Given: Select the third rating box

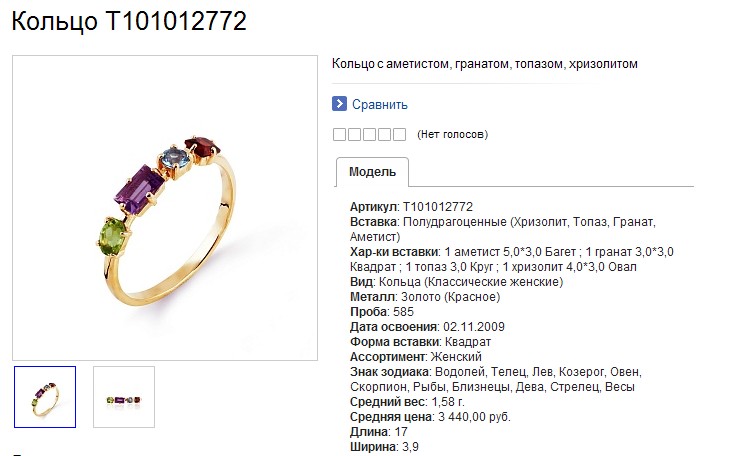Looking at the screenshot, I should pyautogui.click(x=369, y=134).
